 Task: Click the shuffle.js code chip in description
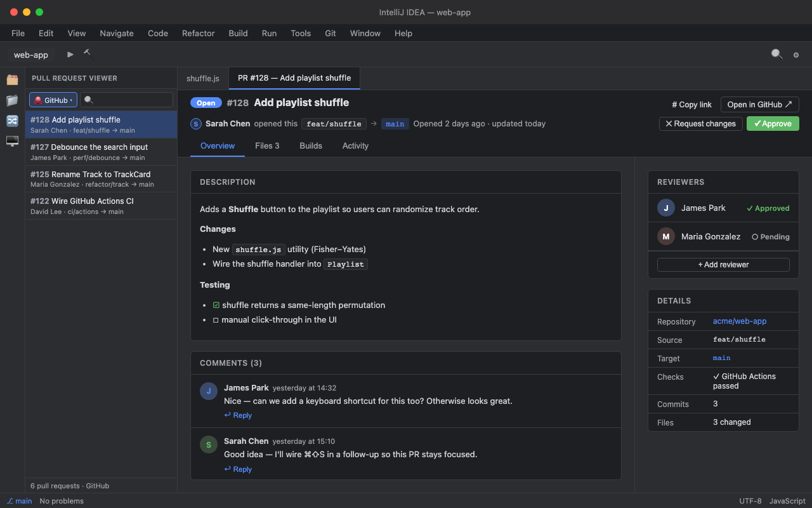coord(258,250)
